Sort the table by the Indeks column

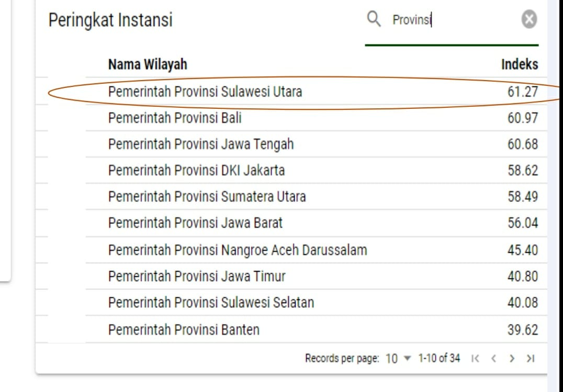(521, 64)
